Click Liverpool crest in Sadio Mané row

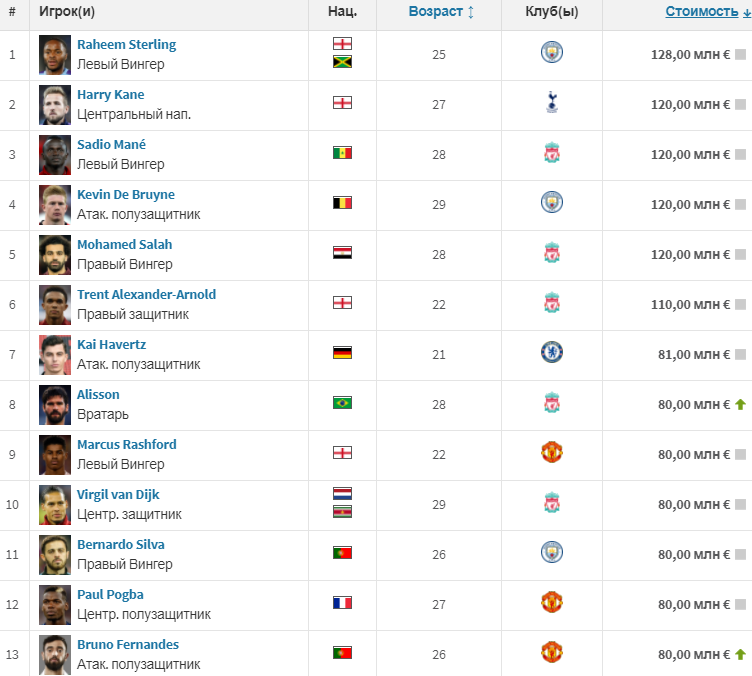(x=552, y=153)
